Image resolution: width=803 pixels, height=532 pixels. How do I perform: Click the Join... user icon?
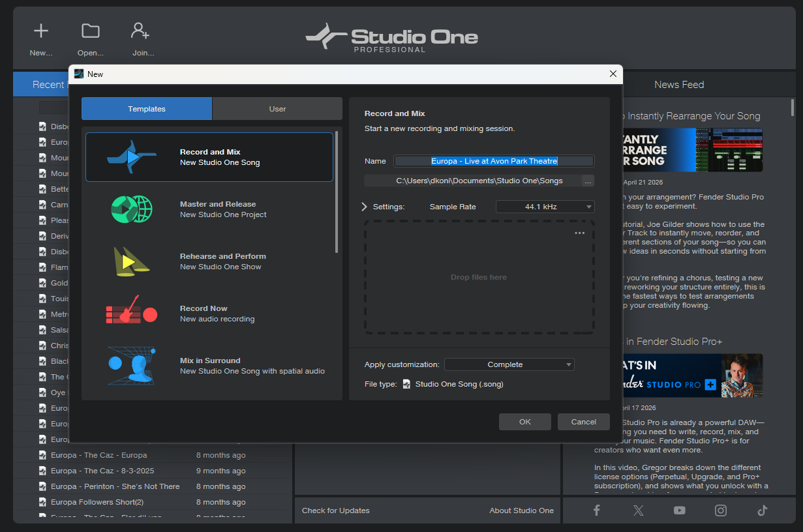140,31
